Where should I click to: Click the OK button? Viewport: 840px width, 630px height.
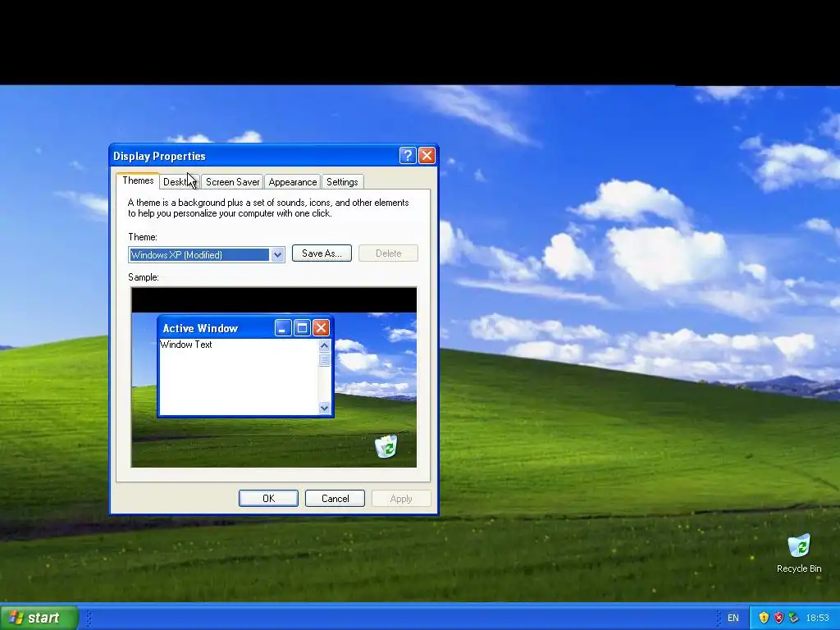[268, 498]
